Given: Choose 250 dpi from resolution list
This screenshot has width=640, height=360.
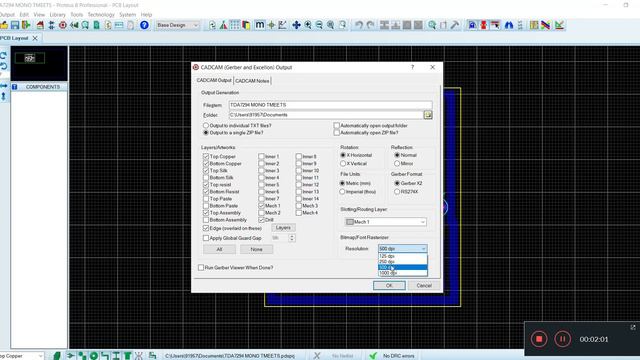Looking at the screenshot, I should [403, 262].
